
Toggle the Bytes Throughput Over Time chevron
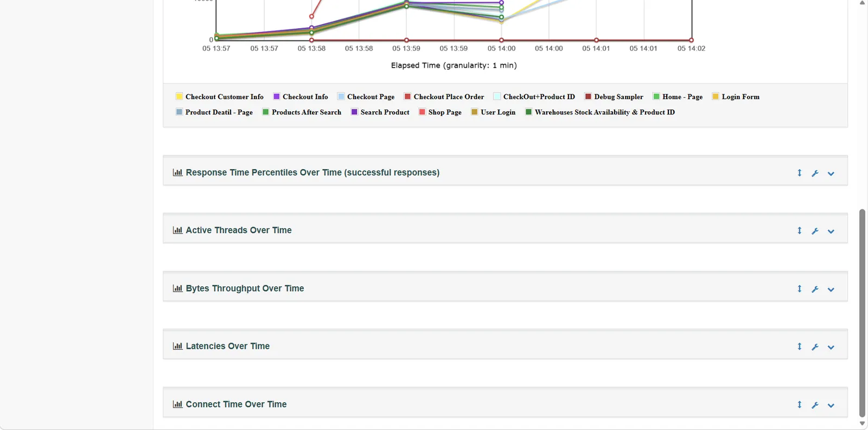831,290
